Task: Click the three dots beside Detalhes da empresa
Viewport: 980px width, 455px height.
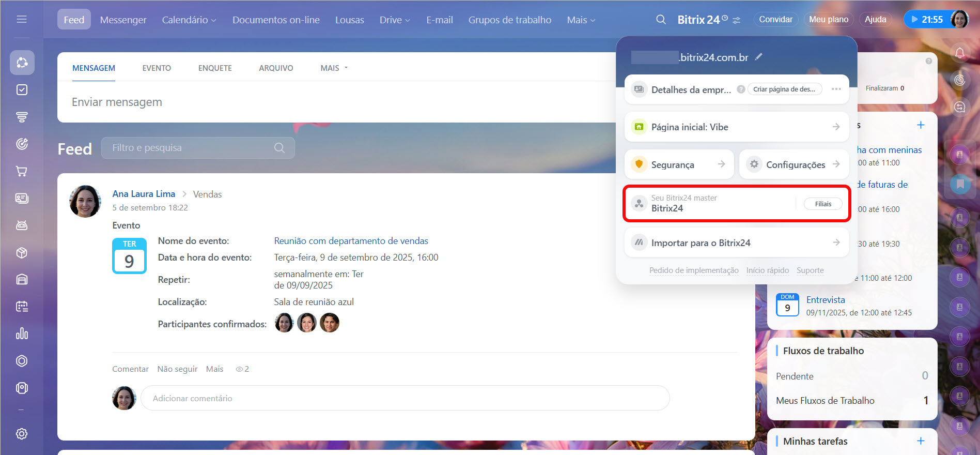Action: pyautogui.click(x=836, y=89)
